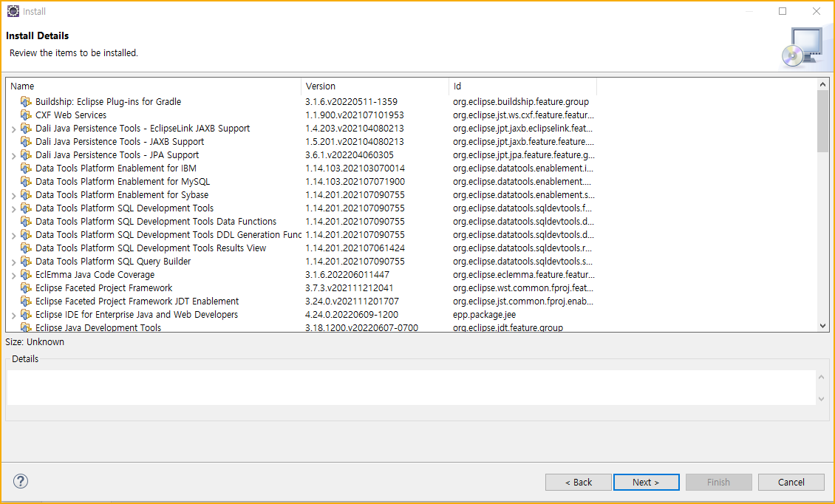This screenshot has width=835, height=504.
Task: Click the SQL Query Builder feature icon
Action: pyautogui.click(x=26, y=261)
